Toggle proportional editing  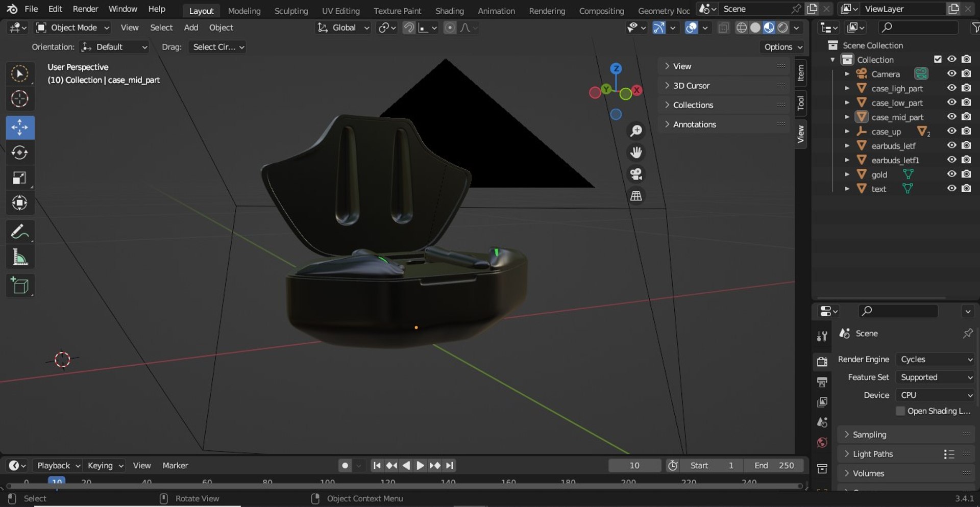tap(450, 28)
